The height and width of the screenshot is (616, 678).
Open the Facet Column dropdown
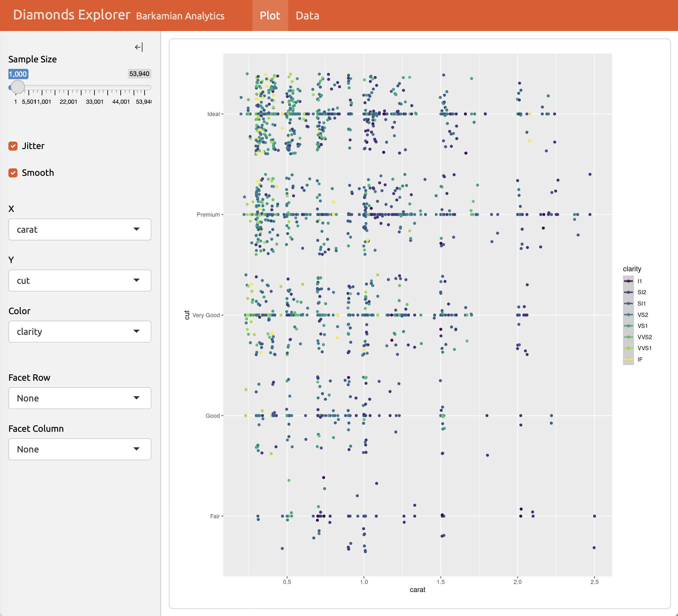coord(80,449)
